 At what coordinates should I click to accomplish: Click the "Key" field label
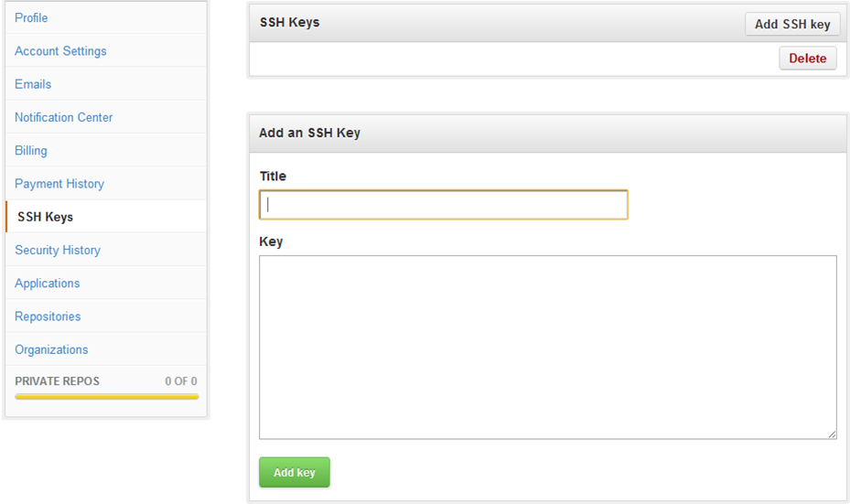271,241
